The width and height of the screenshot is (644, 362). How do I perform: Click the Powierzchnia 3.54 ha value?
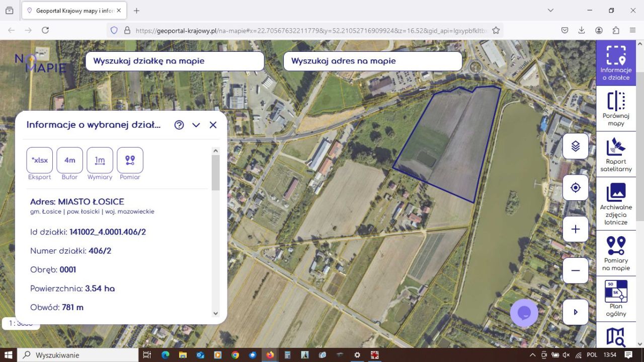(x=100, y=288)
